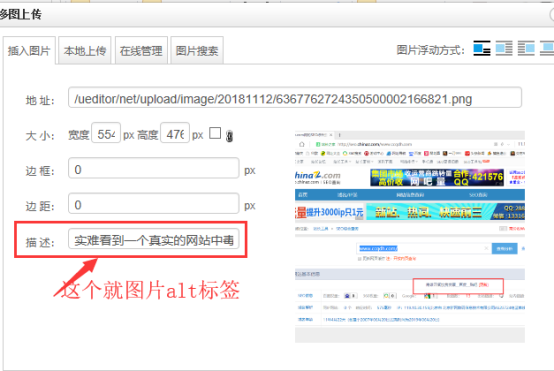
Task: Switch to the 插入图片 tab
Action: tap(29, 51)
